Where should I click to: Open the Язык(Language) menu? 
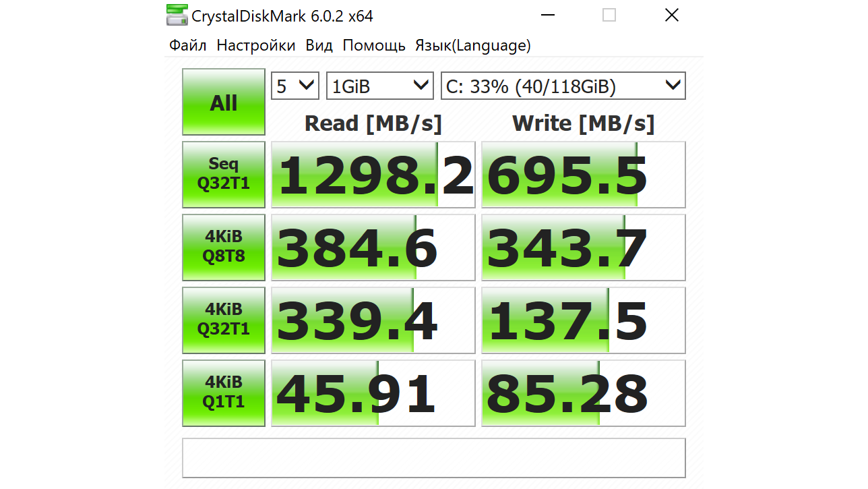click(x=473, y=45)
